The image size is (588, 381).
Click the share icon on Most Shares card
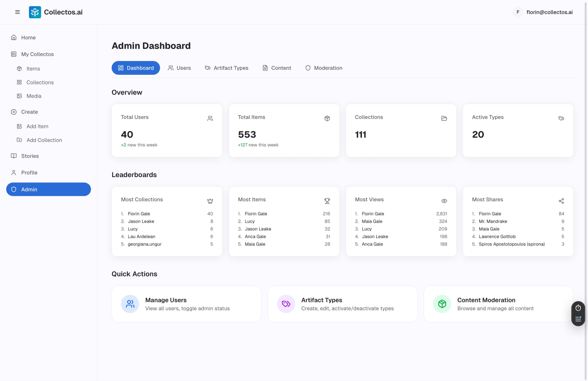click(x=561, y=201)
